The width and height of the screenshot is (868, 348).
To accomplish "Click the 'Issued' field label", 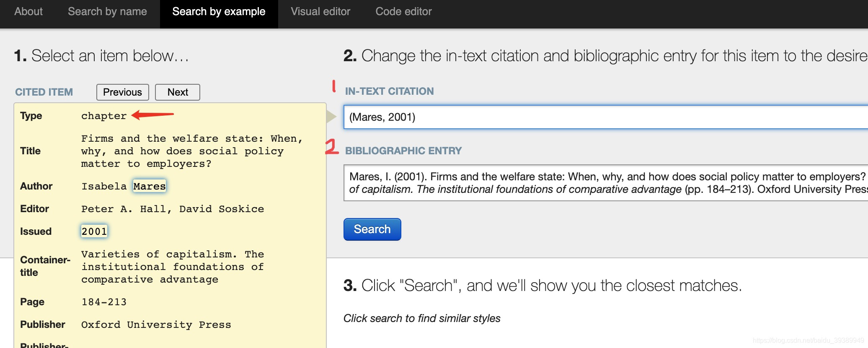I will click(x=36, y=231).
